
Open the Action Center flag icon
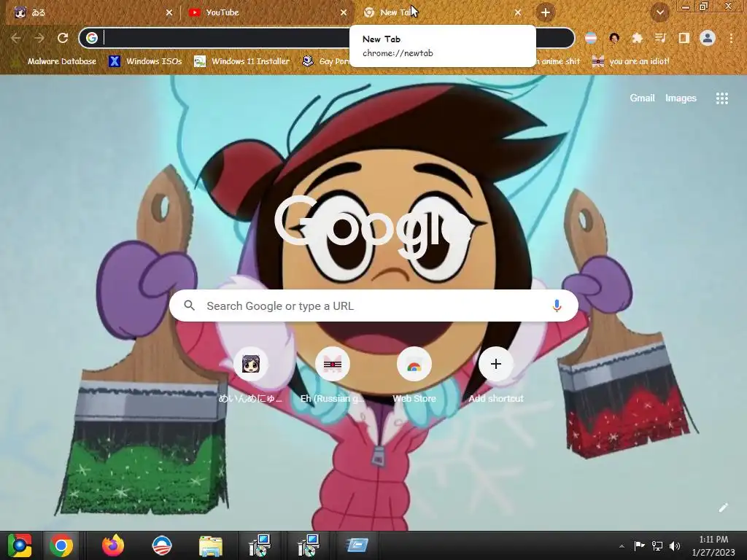[639, 545]
